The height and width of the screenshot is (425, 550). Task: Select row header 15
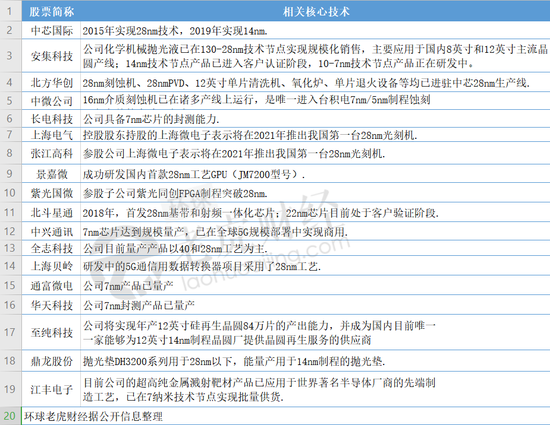11,285
